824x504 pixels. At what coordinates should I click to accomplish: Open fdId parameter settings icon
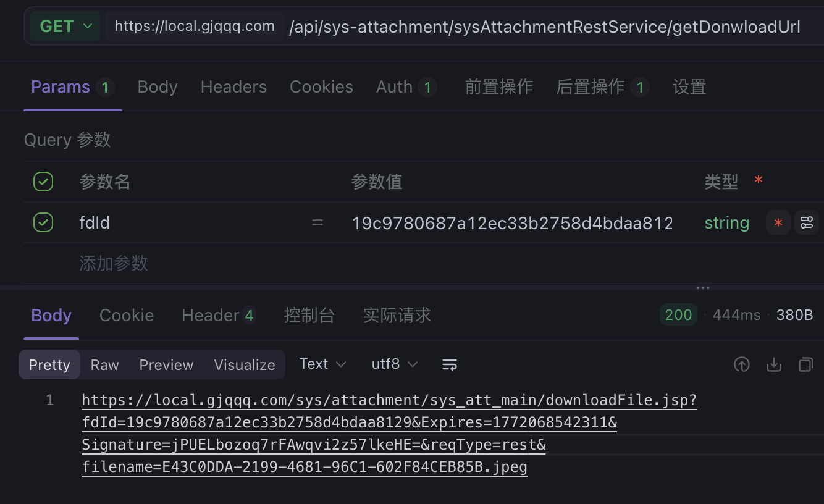[x=807, y=223]
